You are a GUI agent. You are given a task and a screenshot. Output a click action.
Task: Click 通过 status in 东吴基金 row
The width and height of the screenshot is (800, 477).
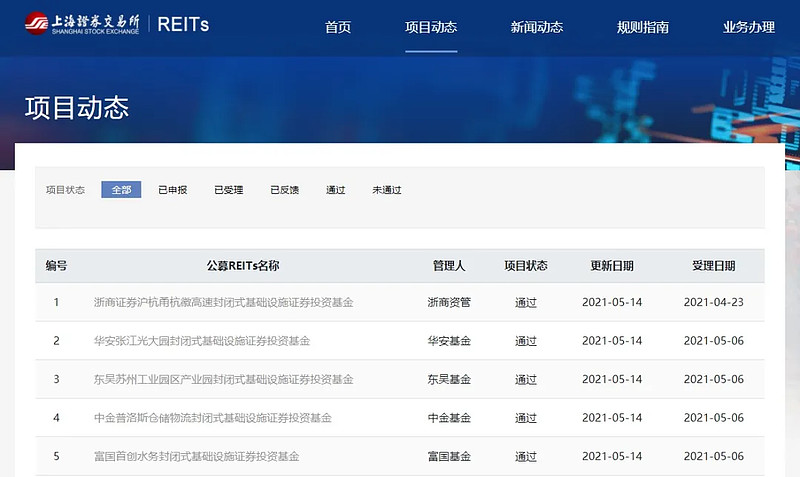[x=526, y=380]
